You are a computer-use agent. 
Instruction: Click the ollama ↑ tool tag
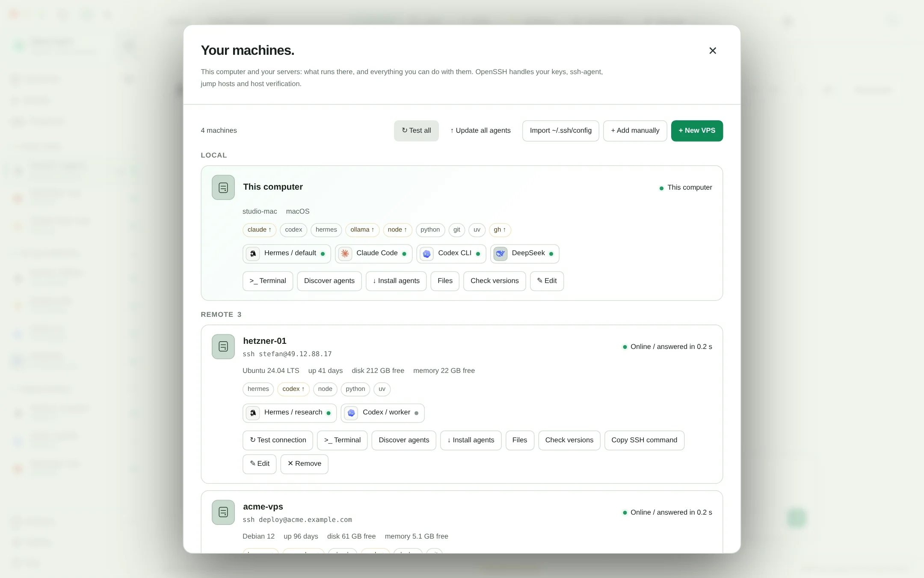point(362,230)
